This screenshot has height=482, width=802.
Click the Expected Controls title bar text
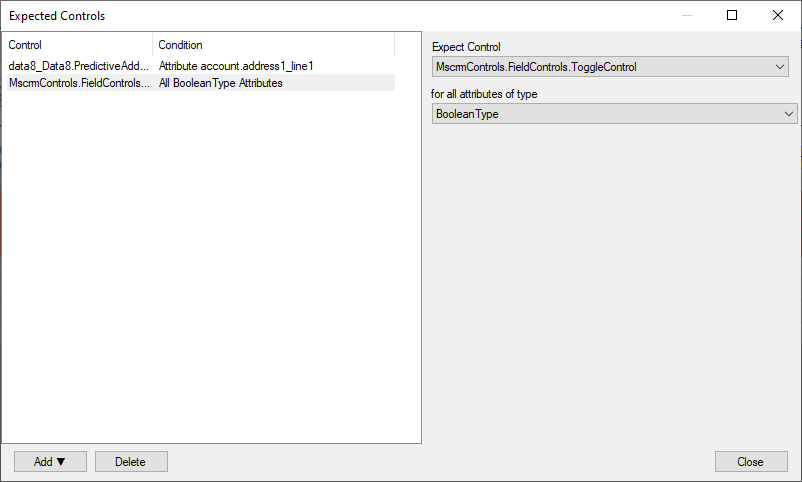[x=57, y=16]
